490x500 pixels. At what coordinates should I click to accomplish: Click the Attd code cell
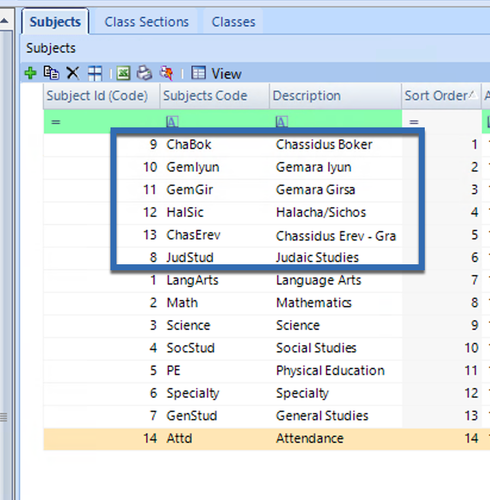click(x=214, y=439)
